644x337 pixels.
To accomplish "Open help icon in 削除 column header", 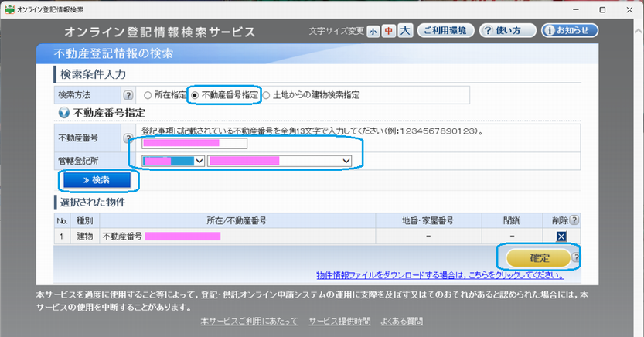I will pos(574,220).
